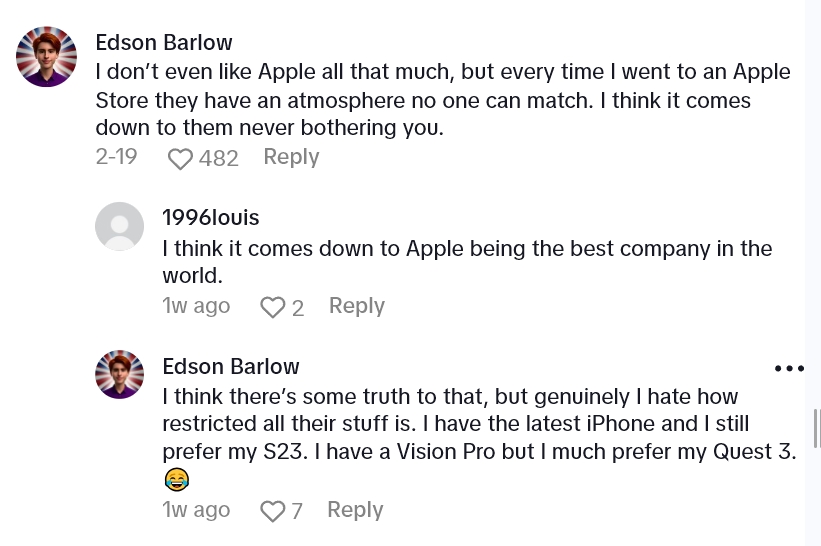This screenshot has height=546, width=821.
Task: Click Edson Barlow's avatar on the top comment
Action: tap(47, 57)
